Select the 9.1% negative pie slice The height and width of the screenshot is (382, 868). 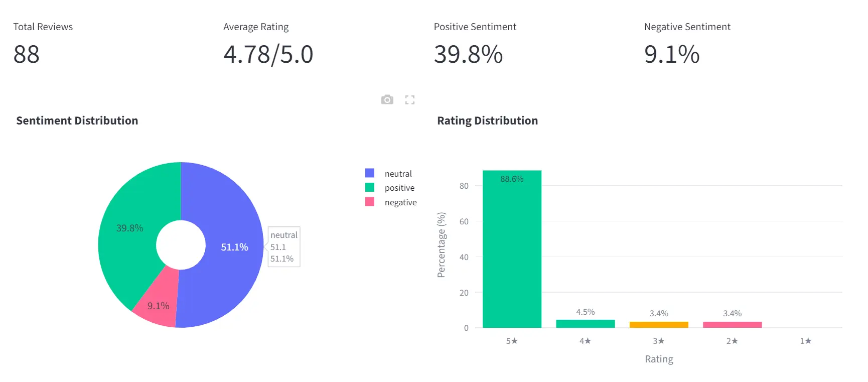click(159, 305)
